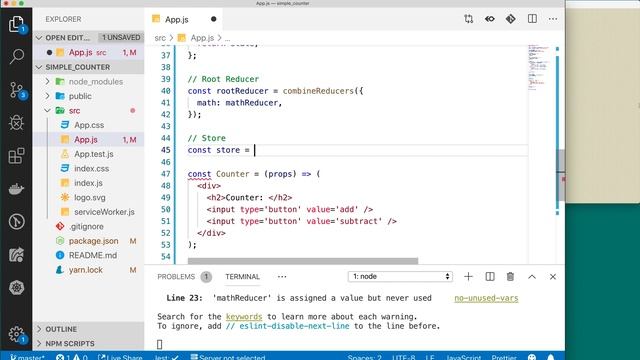Split the editor to the right
The width and height of the screenshot is (640, 360).
(532, 19)
